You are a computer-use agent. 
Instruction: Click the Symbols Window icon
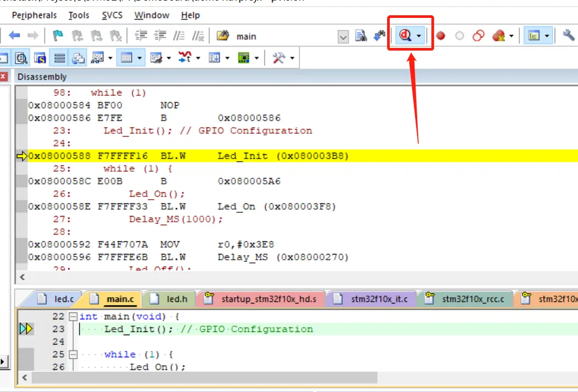[x=40, y=57]
